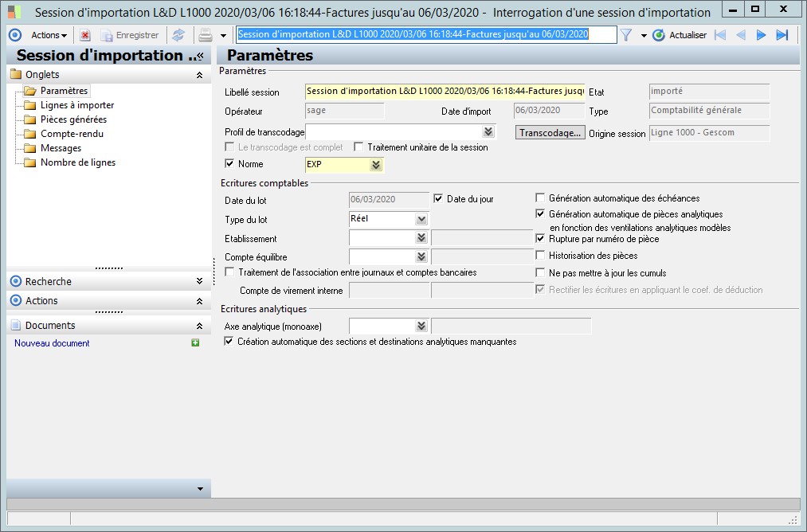Click the Recherche round icon
Viewport: 807px width, 532px height.
tap(16, 281)
